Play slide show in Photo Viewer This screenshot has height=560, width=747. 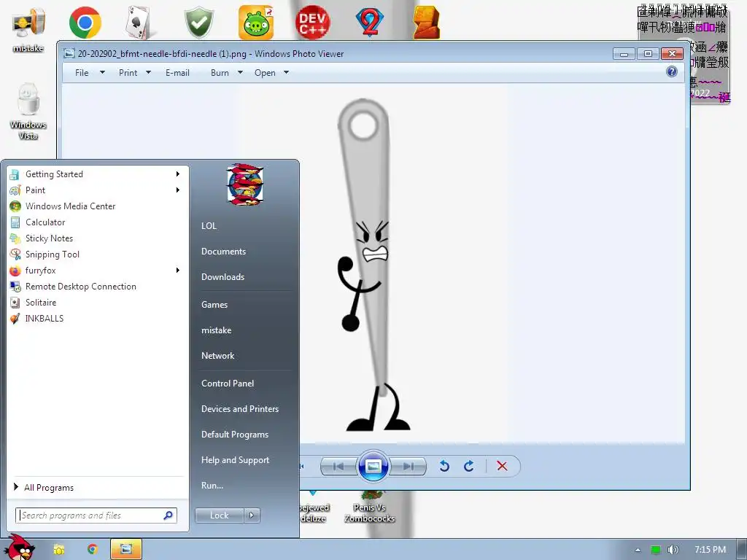coord(373,466)
